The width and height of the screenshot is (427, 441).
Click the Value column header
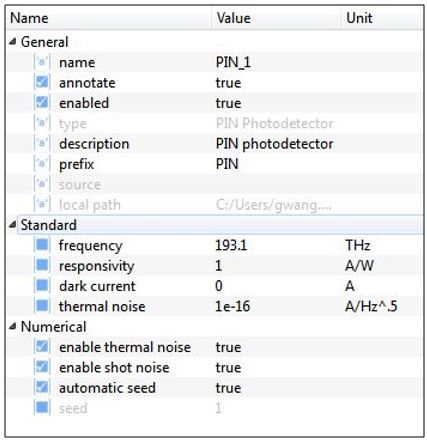[x=276, y=18]
